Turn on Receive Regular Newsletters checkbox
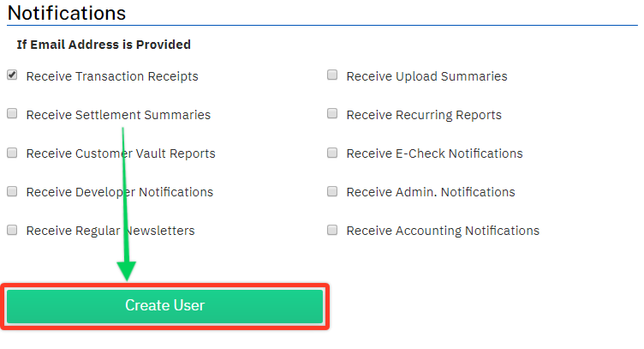 [12, 230]
